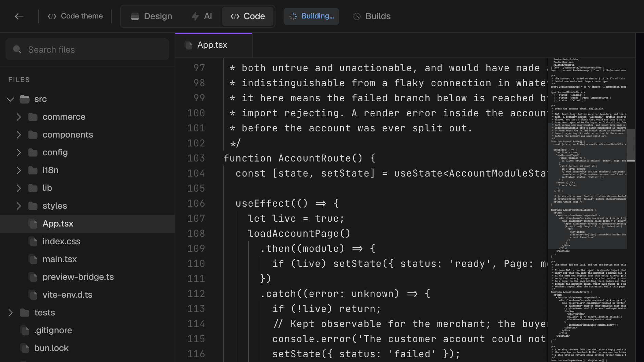The width and height of the screenshot is (644, 362).
Task: Open preview-bridge.ts file
Action: tap(87, 277)
